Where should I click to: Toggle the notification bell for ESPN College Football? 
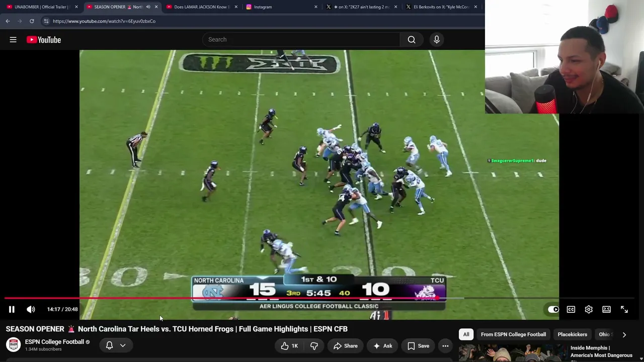coord(109,345)
